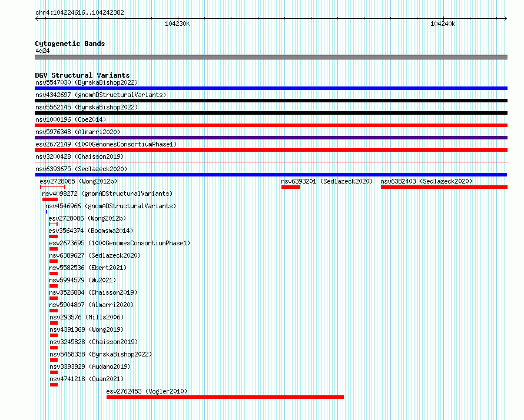Open nsv4098272 (gnomADStructuralVariants) label
Viewport: 524px width, 420px height.
point(107,194)
